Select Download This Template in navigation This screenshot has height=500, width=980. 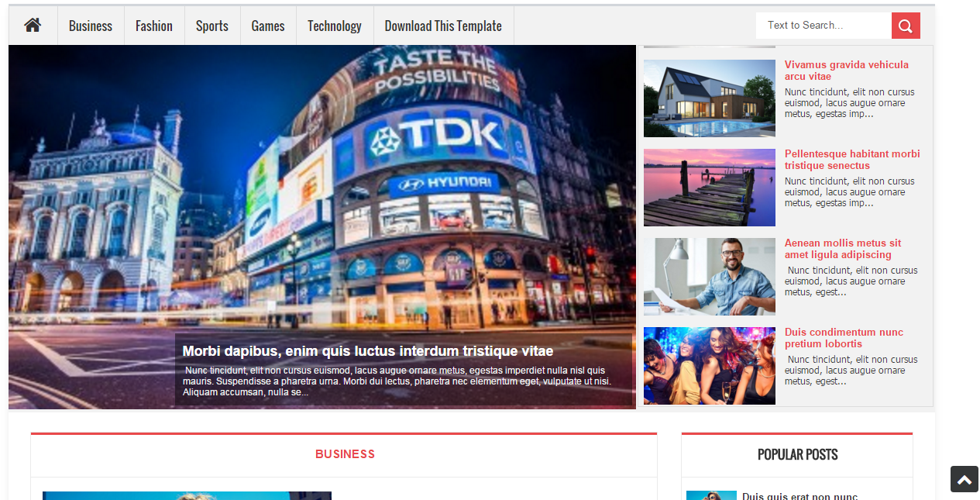443,26
